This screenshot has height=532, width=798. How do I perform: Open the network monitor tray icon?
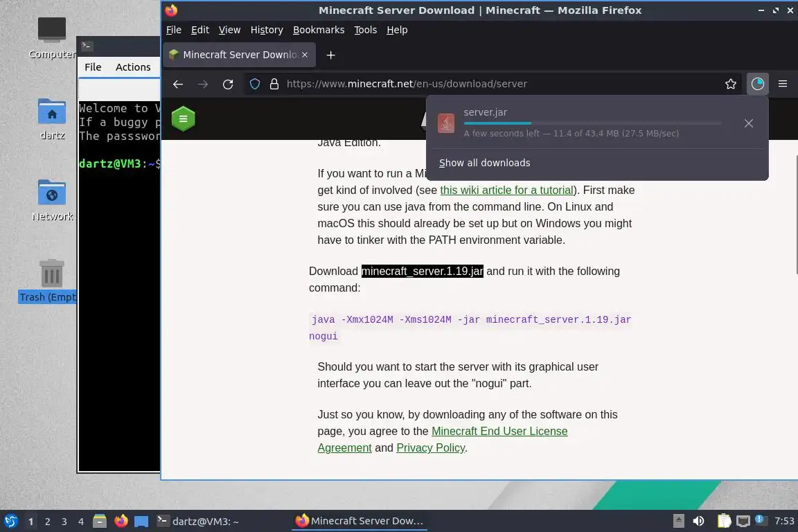[x=743, y=521]
